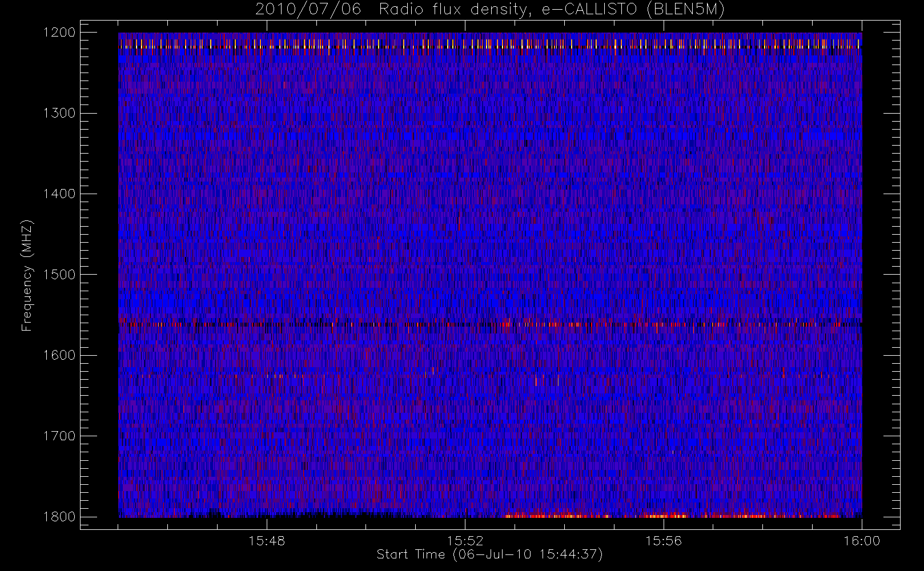The image size is (924, 571).
Task: Click the 1800 frequency axis label
Action: coord(59,516)
